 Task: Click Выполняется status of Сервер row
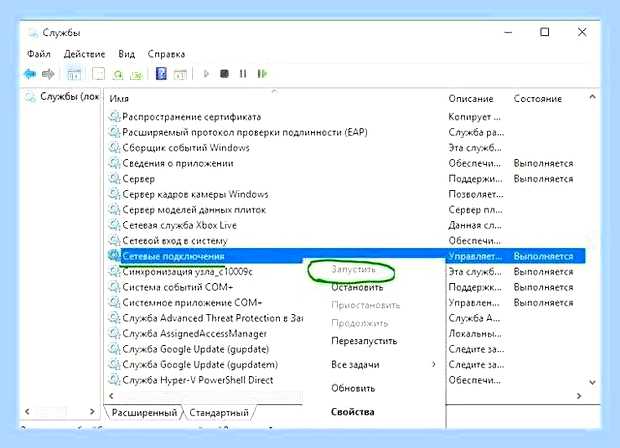coord(543,179)
